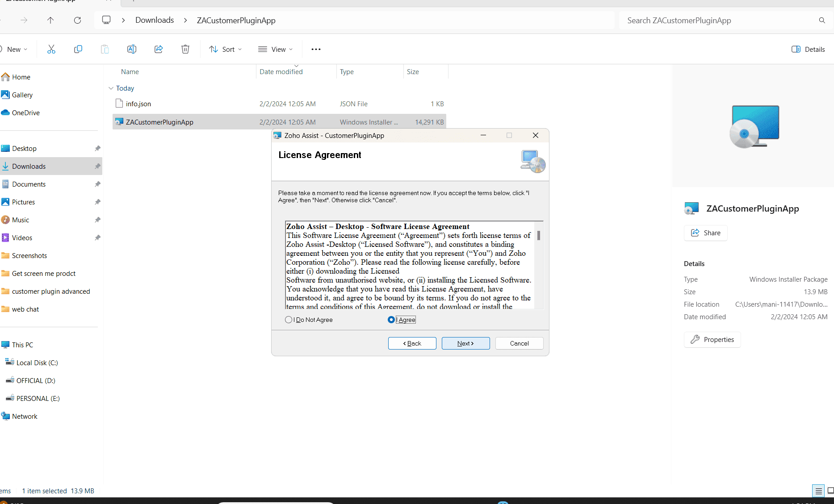
Task: Refresh the Downloads folder view
Action: [77, 20]
